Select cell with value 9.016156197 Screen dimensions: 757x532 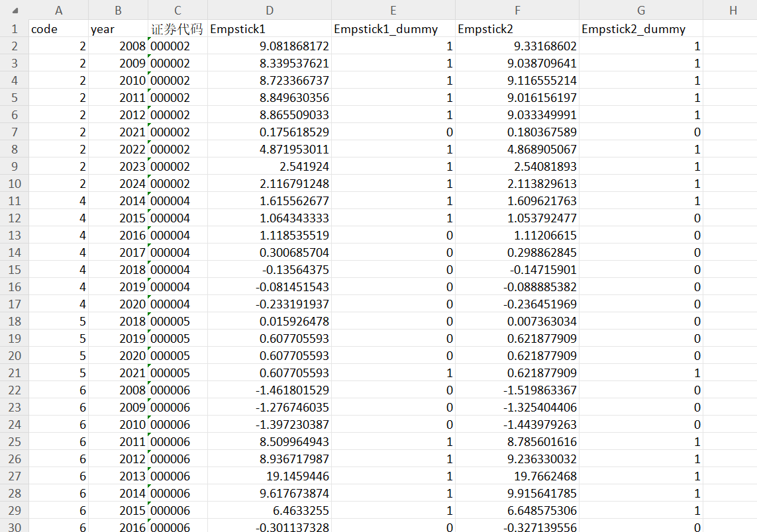tap(517, 98)
